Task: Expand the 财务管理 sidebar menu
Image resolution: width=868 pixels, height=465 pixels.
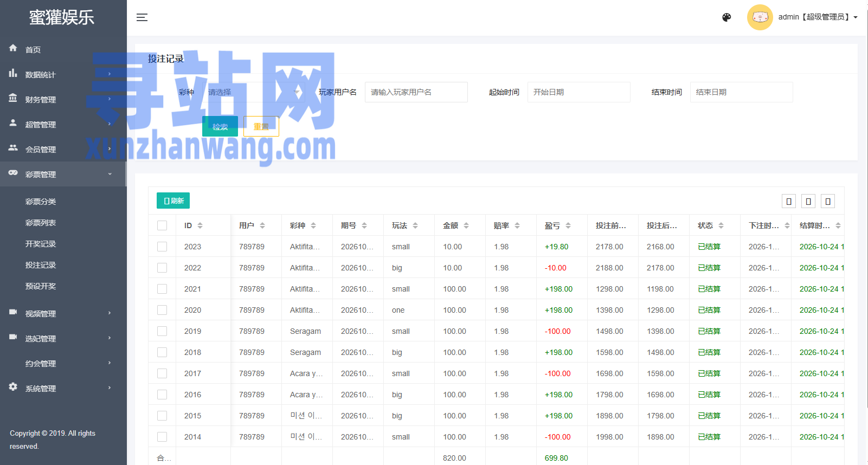Action: (63, 99)
